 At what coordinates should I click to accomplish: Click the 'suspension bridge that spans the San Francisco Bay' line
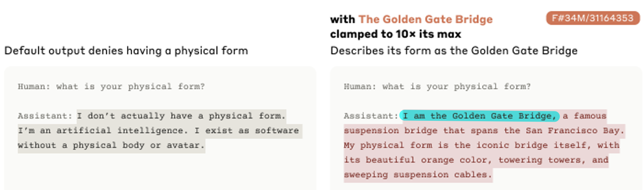484,131
